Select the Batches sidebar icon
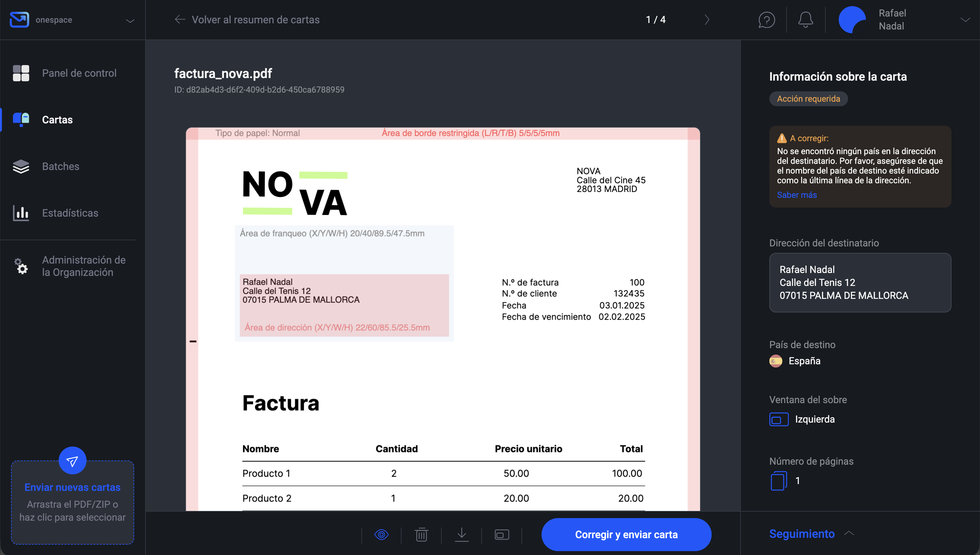Image resolution: width=980 pixels, height=555 pixels. pos(21,166)
